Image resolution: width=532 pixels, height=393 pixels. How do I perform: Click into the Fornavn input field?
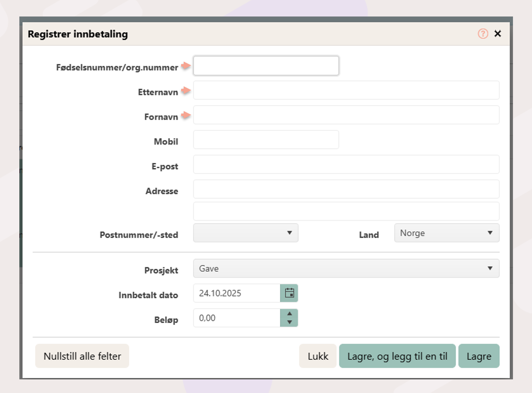[x=346, y=115]
